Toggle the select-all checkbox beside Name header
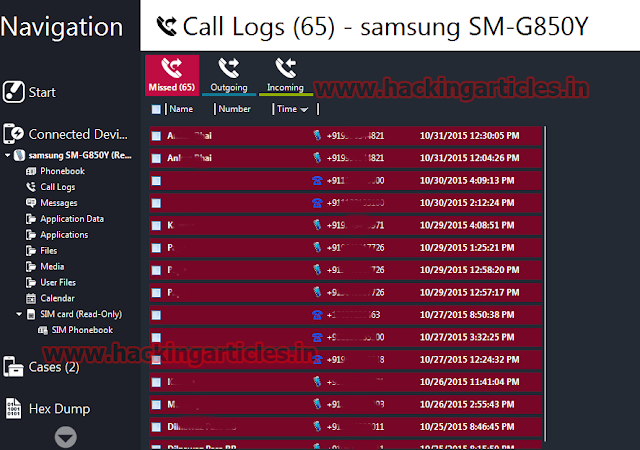Viewport: 640px width, 450px height. point(156,109)
